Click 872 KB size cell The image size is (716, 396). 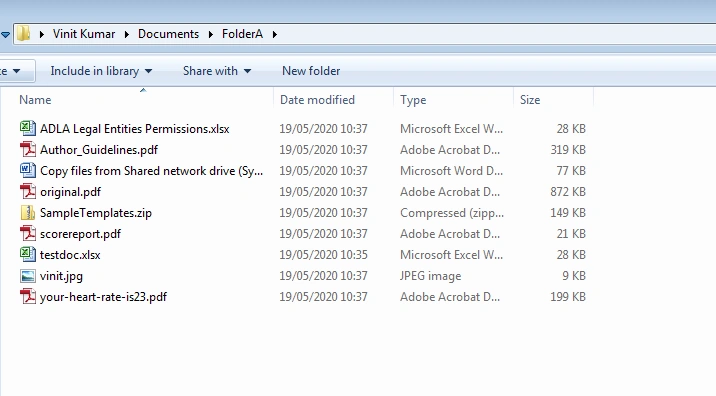568,192
